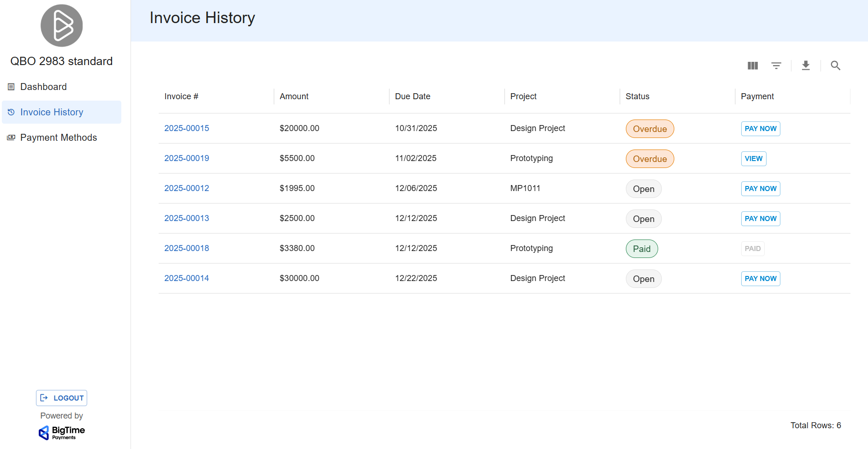Screen dimensions: 868x449
Task: Click Overdue badge on invoice 2025-00019
Action: pos(649,159)
